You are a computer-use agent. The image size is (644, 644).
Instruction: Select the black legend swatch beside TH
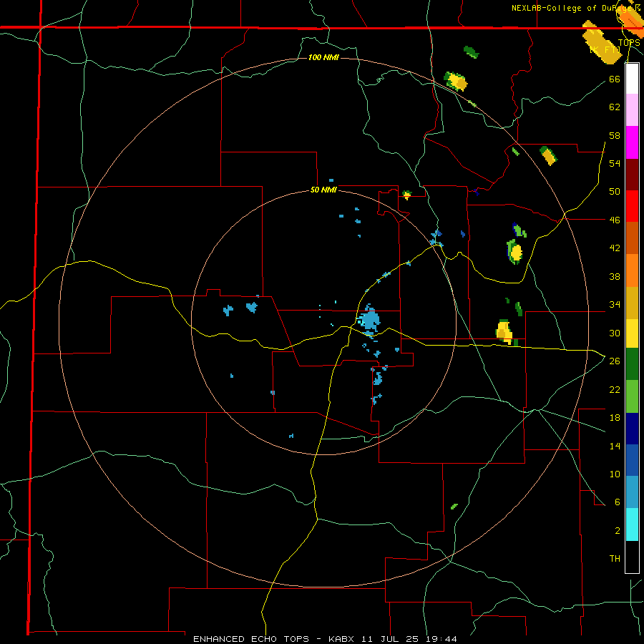pos(632,557)
